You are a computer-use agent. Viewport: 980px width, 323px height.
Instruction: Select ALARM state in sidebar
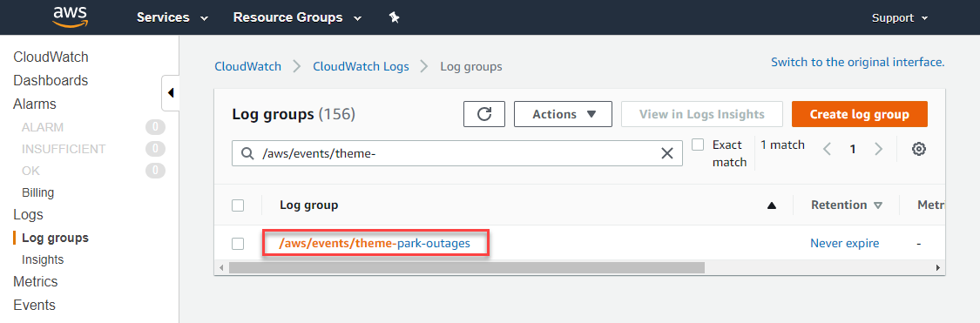coord(43,127)
